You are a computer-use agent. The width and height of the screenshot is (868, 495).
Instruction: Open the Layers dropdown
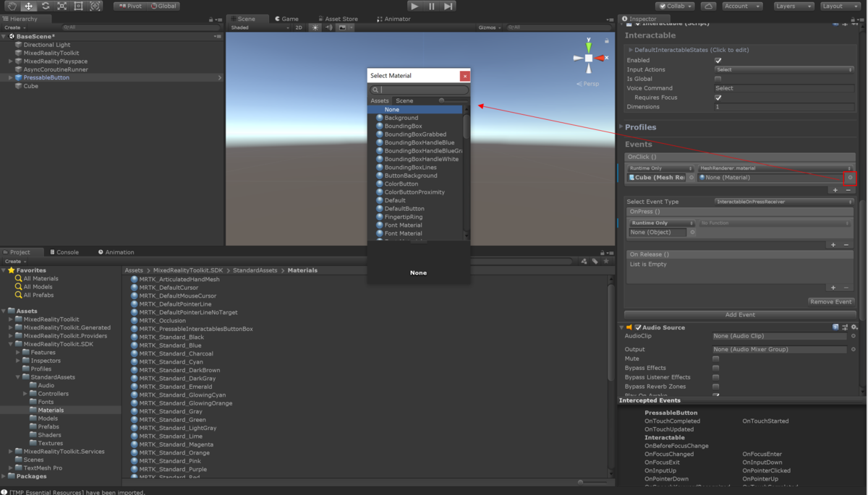(x=793, y=6)
